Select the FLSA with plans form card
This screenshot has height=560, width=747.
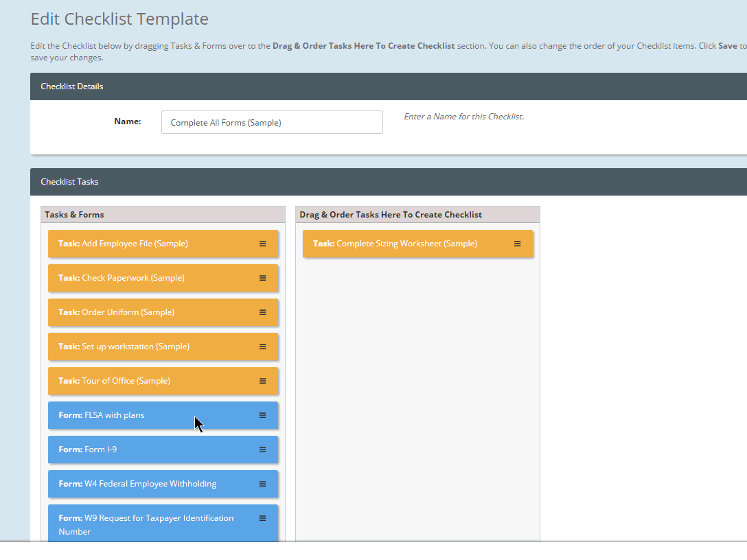click(151, 415)
